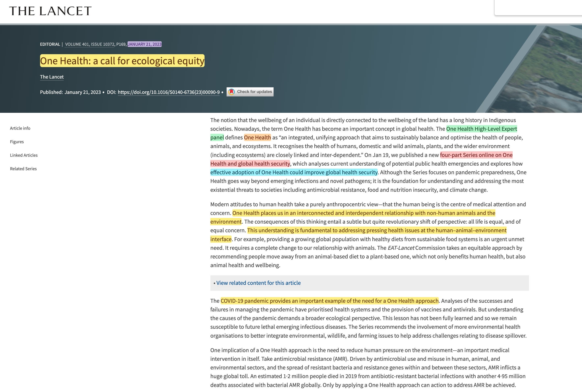
Task: Open View related content for this article
Action: pos(258,283)
